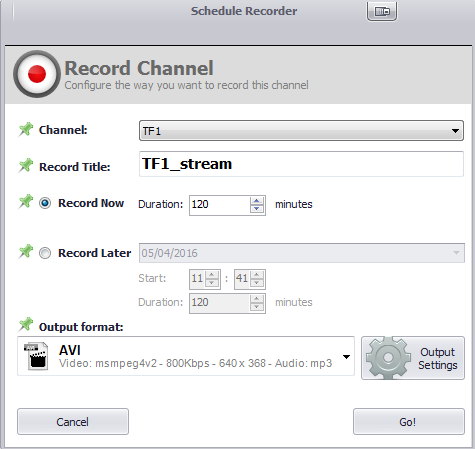Open the Channel dropdown showing TF1
The image size is (475, 449).
pyautogui.click(x=301, y=131)
